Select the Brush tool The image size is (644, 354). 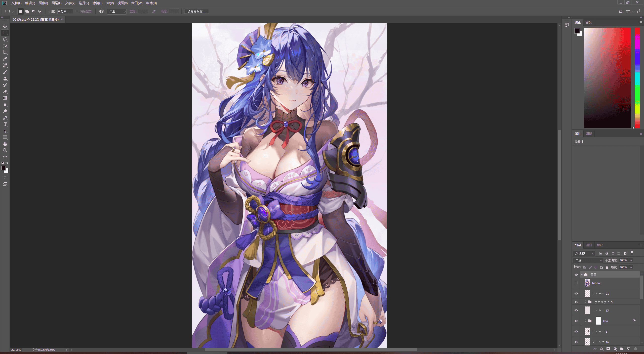5,72
